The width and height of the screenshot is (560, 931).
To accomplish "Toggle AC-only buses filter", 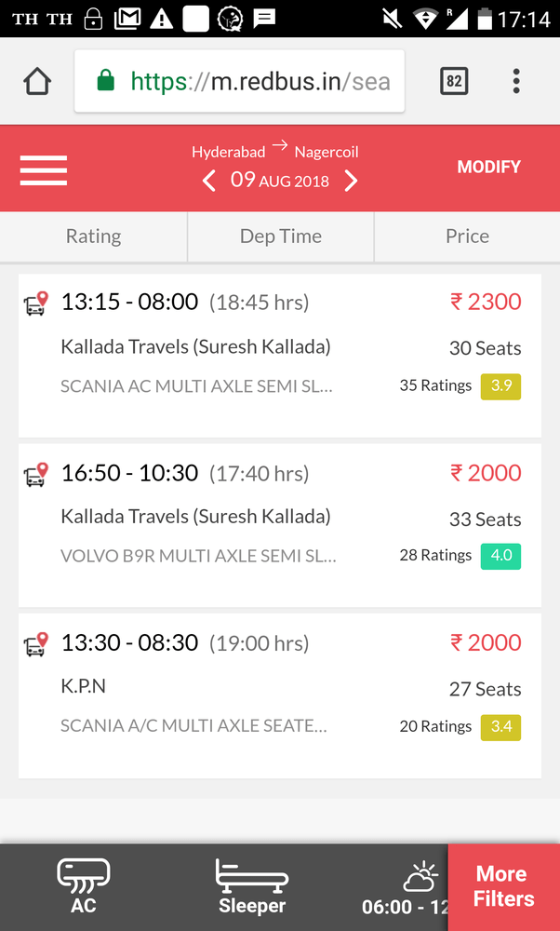I will tap(83, 886).
